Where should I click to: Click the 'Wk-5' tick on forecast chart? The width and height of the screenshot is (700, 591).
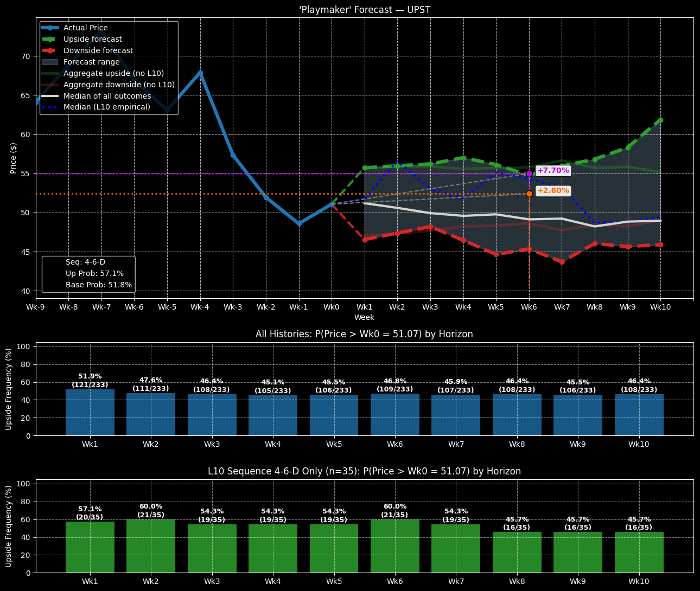pos(167,307)
